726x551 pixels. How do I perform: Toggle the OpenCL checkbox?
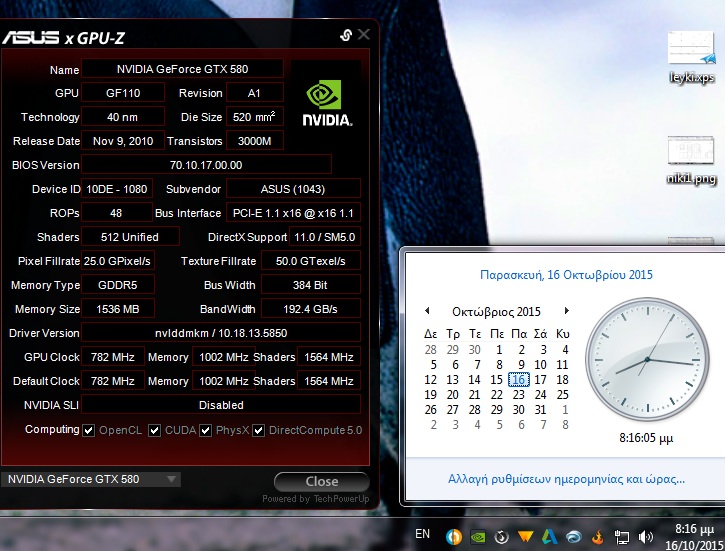(x=88, y=431)
